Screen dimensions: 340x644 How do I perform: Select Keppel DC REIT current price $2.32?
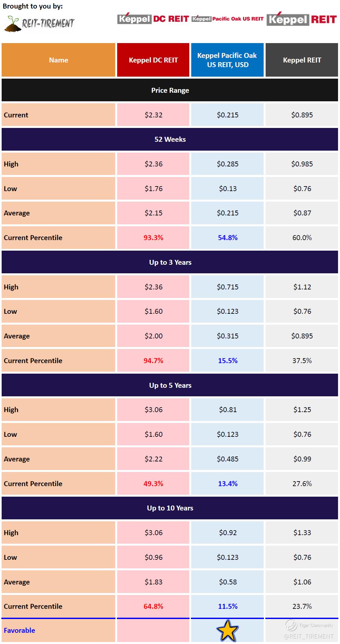[153, 115]
